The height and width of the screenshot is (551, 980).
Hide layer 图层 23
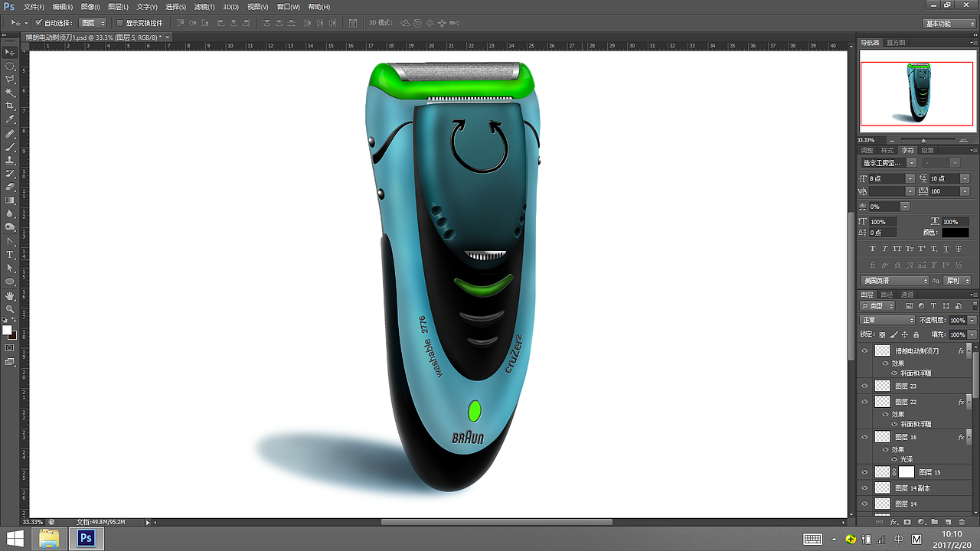(865, 386)
